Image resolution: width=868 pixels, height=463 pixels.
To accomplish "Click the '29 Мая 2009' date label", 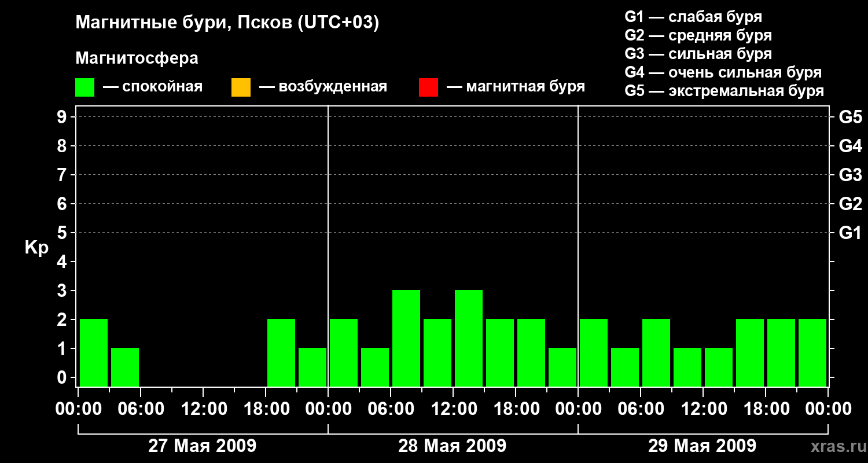I will tap(702, 446).
